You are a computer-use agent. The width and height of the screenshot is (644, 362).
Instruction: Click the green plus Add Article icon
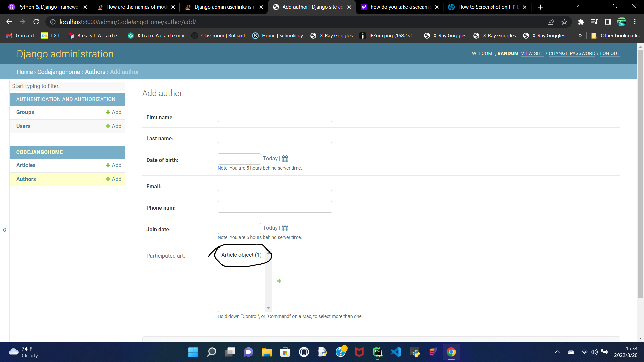click(279, 281)
